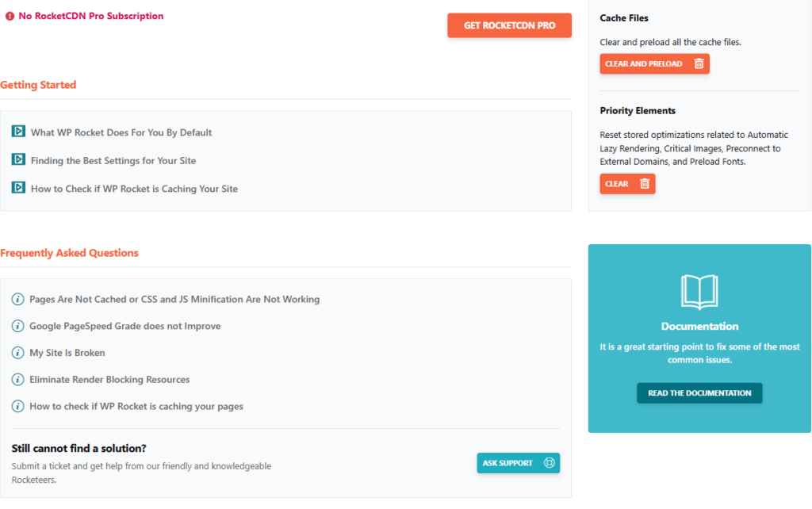Click the Getting Started heading

click(38, 85)
